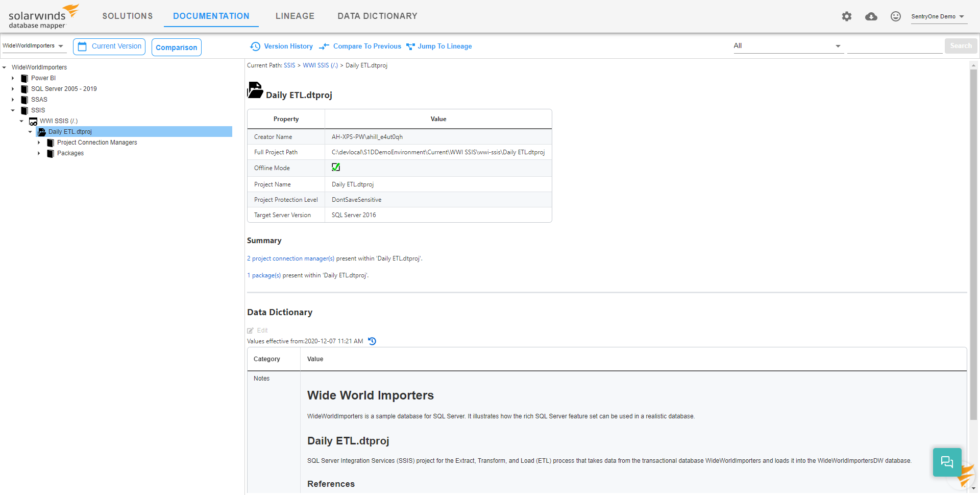Click the SSAS book icon
This screenshot has width=980, height=495.
(24, 100)
